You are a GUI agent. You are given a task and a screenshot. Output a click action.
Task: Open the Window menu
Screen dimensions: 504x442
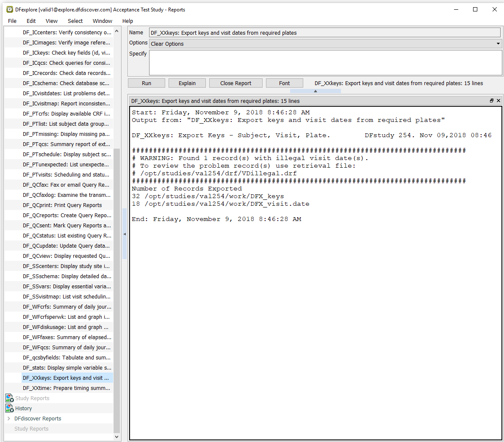pyautogui.click(x=102, y=21)
